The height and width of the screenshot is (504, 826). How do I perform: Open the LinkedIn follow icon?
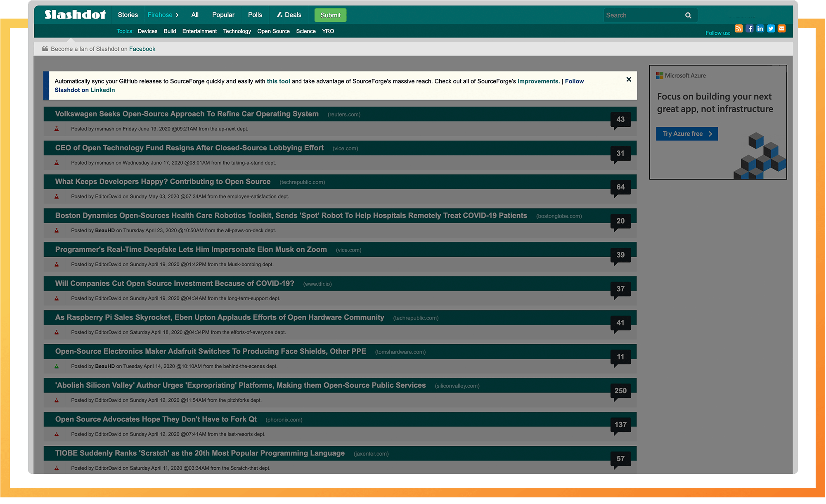(x=760, y=28)
